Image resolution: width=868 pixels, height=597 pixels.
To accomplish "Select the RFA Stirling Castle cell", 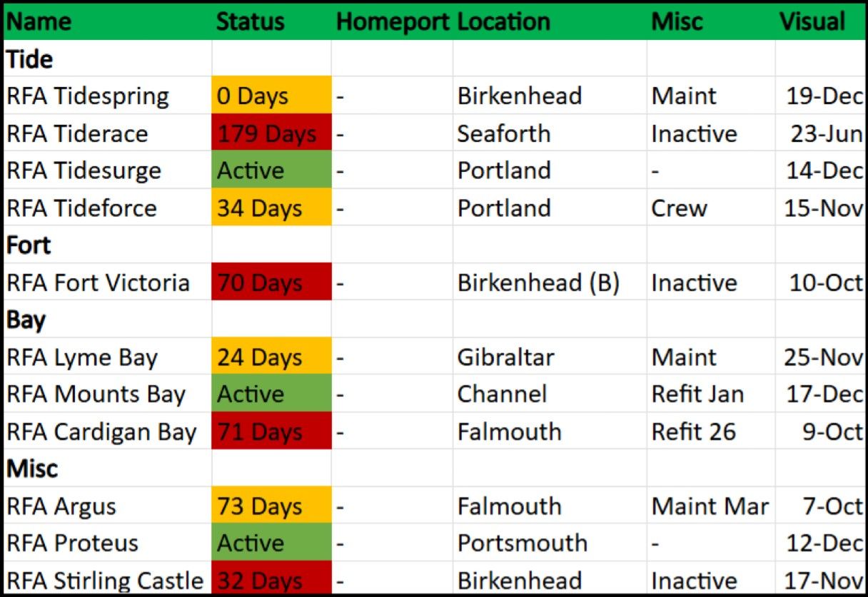I will point(106,581).
